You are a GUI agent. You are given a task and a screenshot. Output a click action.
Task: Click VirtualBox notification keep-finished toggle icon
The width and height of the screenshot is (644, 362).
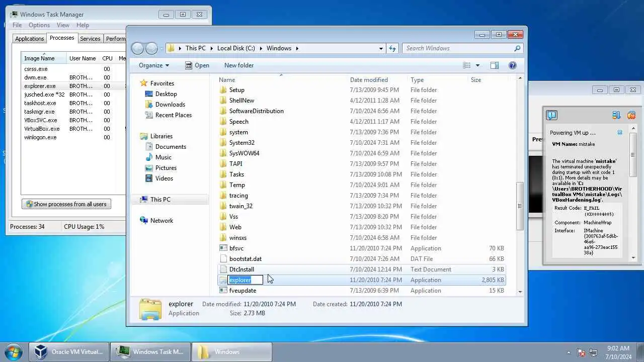pos(616,115)
